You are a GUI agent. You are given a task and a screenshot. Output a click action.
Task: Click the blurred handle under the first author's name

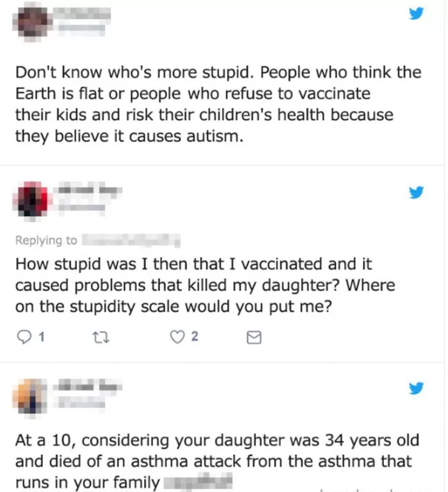(x=81, y=29)
